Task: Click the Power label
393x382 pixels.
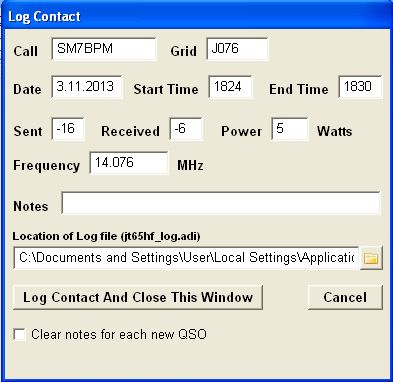Action: tap(241, 131)
